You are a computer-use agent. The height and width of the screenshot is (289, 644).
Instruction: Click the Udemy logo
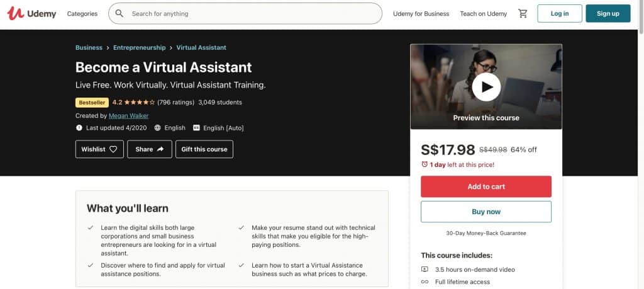pos(31,14)
